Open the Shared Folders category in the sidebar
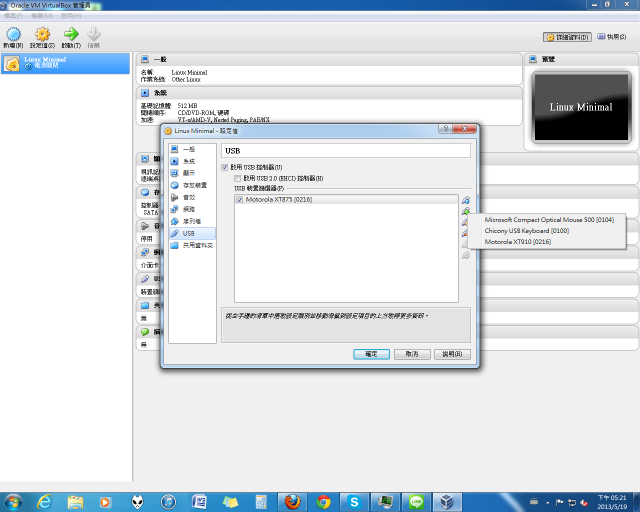Screen dimensions: 640x512 pos(192,245)
